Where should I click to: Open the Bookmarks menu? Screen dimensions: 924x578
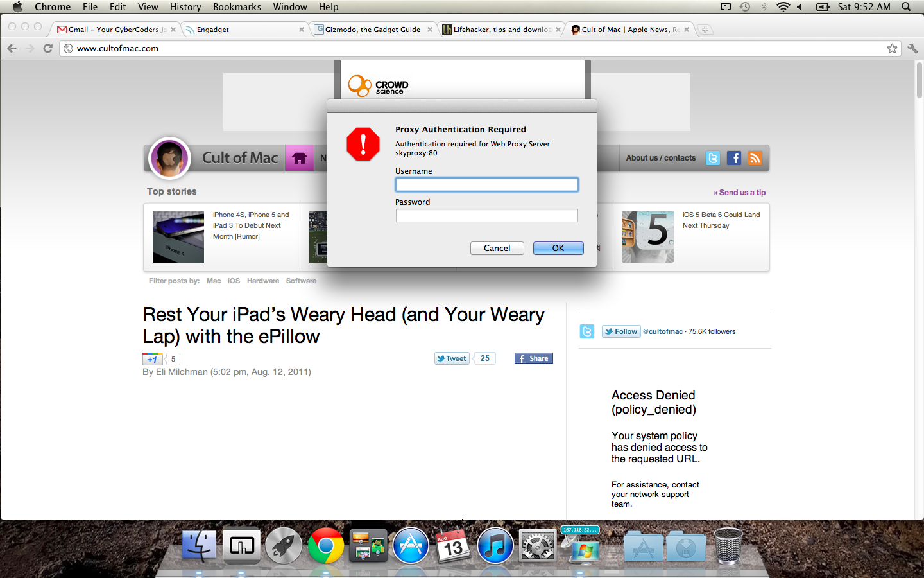pos(237,7)
